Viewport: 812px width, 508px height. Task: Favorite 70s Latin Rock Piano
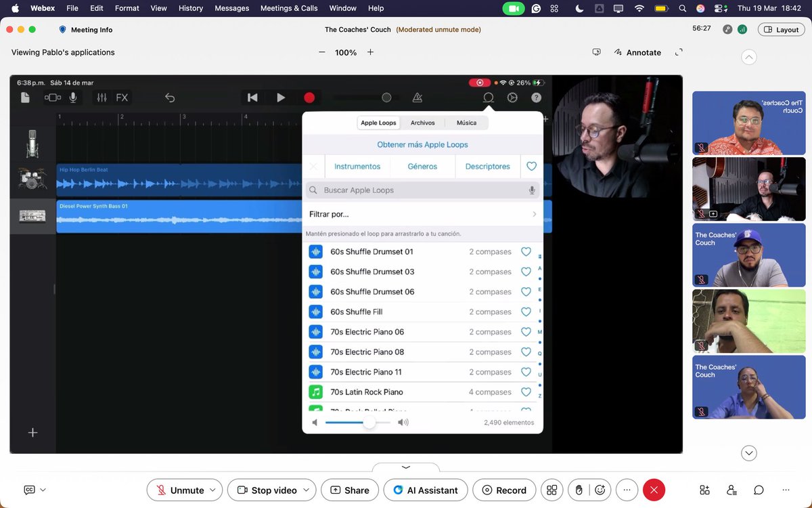526,391
